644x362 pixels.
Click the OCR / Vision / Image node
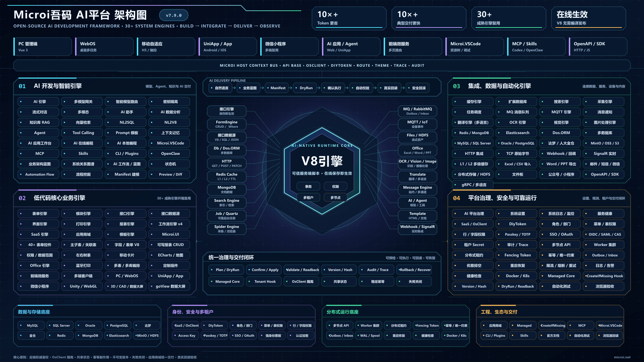pyautogui.click(x=418, y=164)
